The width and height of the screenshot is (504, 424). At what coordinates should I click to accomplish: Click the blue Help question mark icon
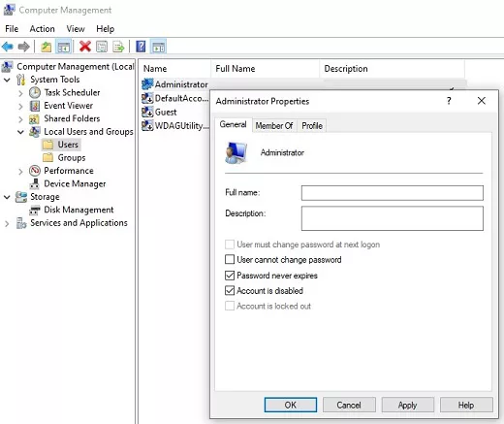pyautogui.click(x=141, y=47)
